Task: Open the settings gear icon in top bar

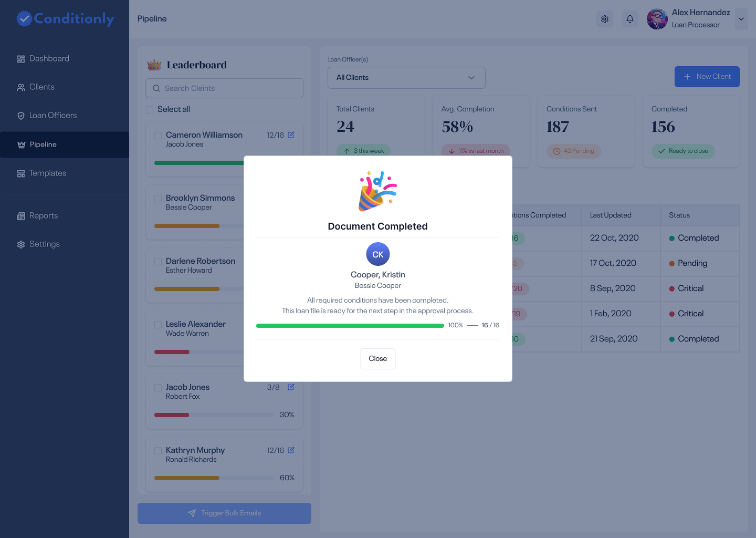Action: 604,19
